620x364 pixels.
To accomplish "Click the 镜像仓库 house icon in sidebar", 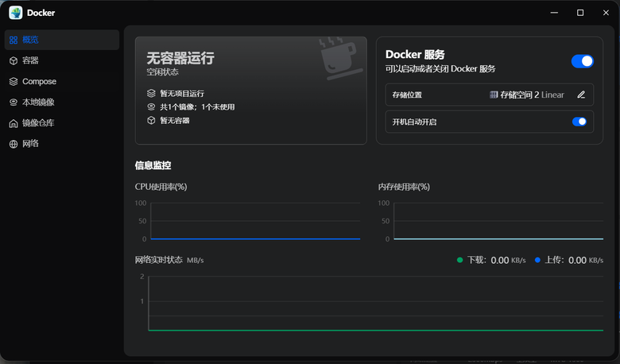I will pos(14,123).
